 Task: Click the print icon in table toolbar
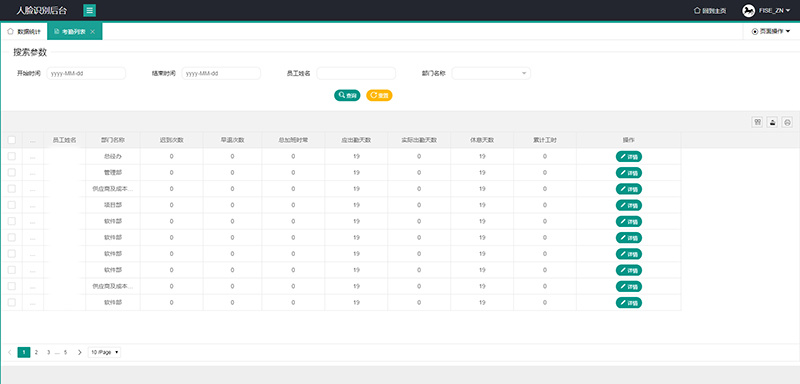pyautogui.click(x=787, y=122)
